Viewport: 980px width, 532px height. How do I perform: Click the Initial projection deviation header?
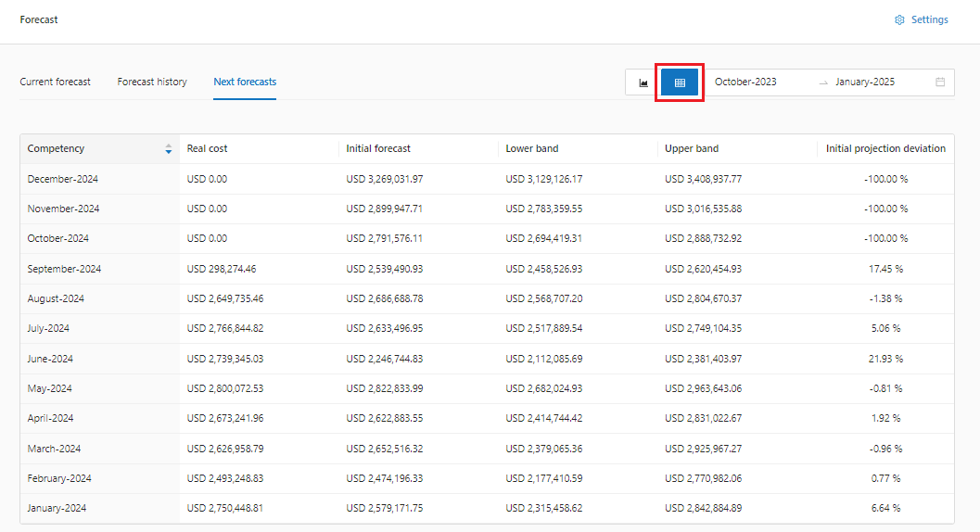tap(885, 148)
